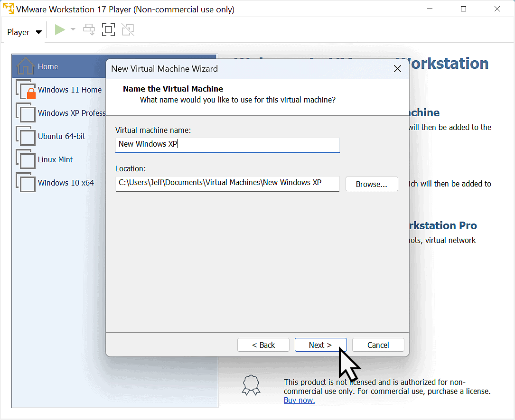The width and height of the screenshot is (515, 420).
Task: Click the Linux Mint virtual machine icon
Action: (x=26, y=159)
